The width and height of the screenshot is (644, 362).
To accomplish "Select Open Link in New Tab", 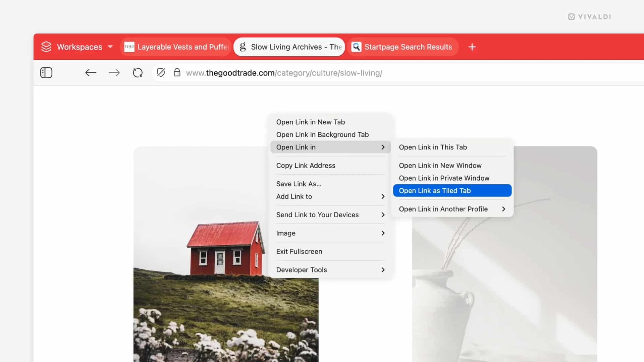I will pos(310,122).
